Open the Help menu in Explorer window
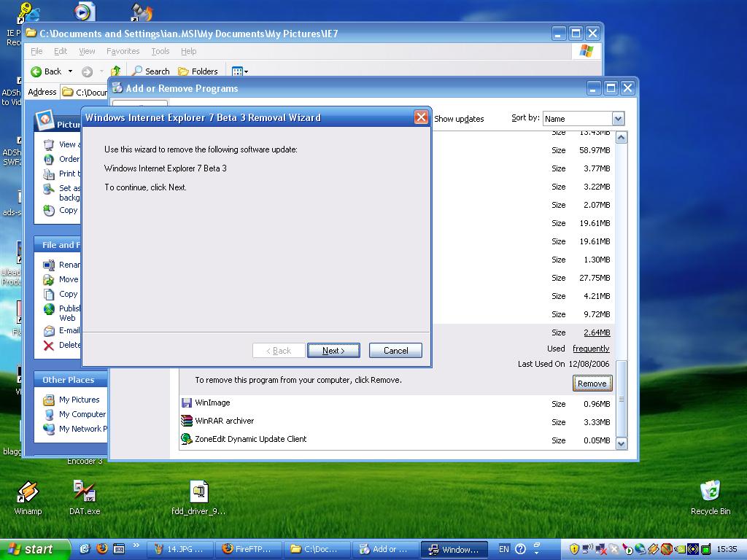This screenshot has width=747, height=560. click(189, 51)
